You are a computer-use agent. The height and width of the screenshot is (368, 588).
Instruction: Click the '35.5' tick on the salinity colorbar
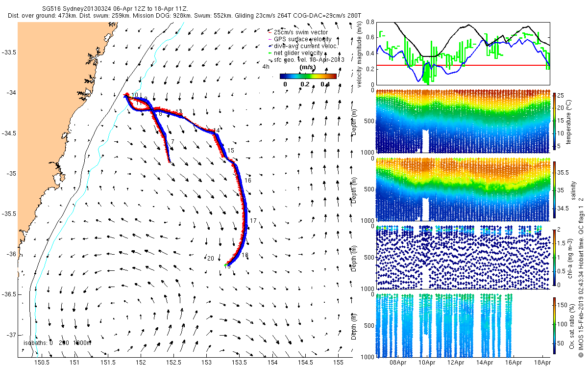click(x=563, y=173)
